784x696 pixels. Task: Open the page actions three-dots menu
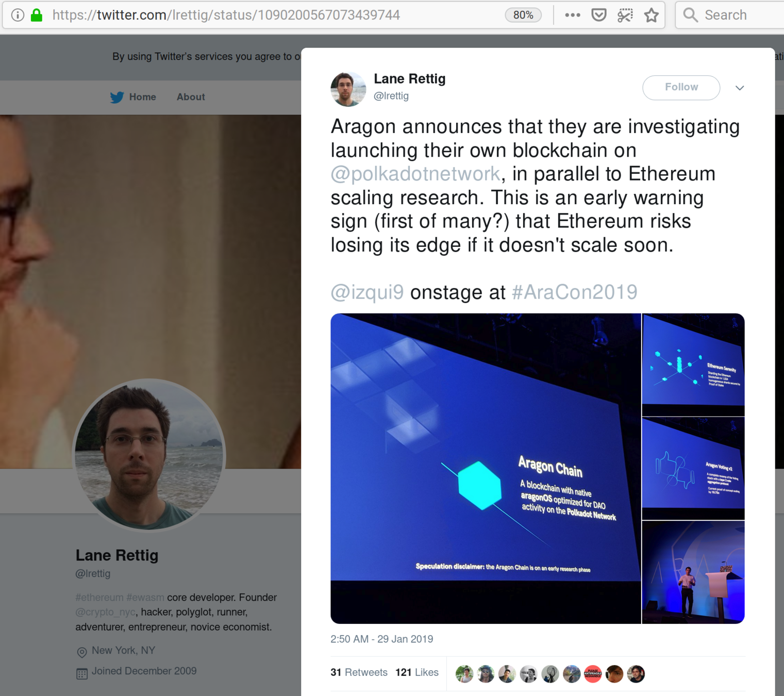[572, 15]
